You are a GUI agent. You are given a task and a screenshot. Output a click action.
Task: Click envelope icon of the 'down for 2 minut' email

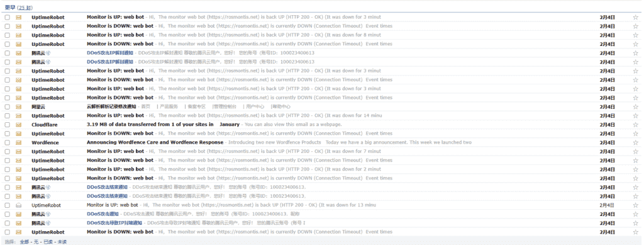pyautogui.click(x=18, y=169)
